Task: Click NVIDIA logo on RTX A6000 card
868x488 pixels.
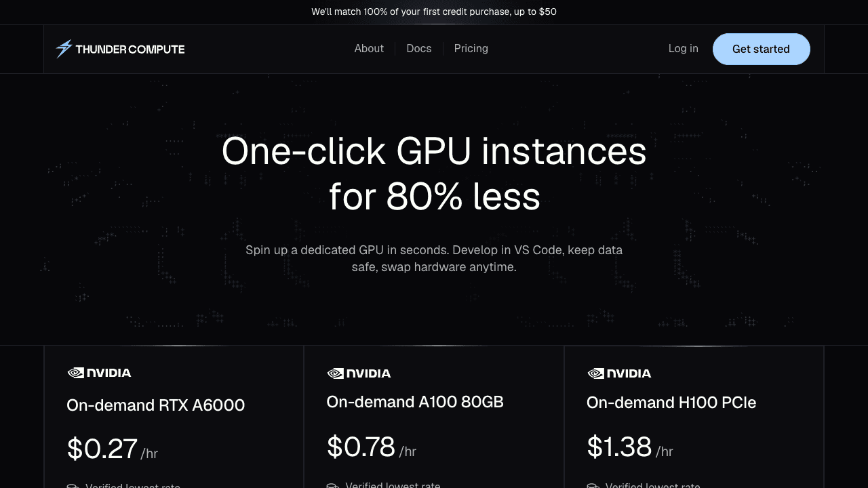Action: [x=99, y=373]
